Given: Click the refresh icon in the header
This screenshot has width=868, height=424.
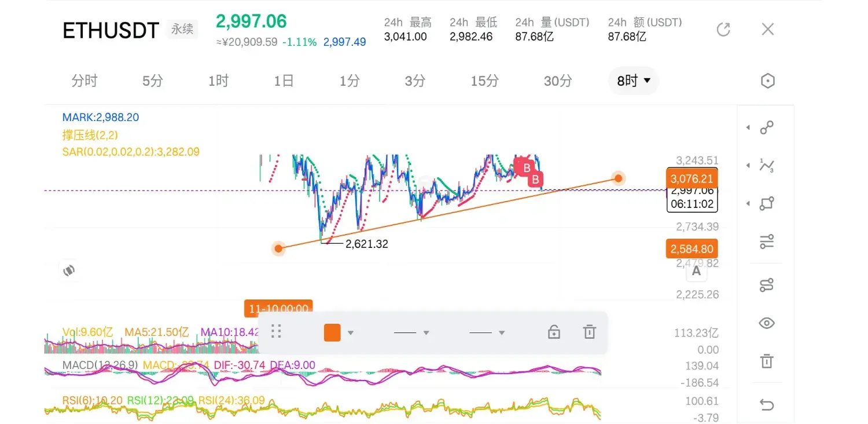Looking at the screenshot, I should pyautogui.click(x=723, y=30).
